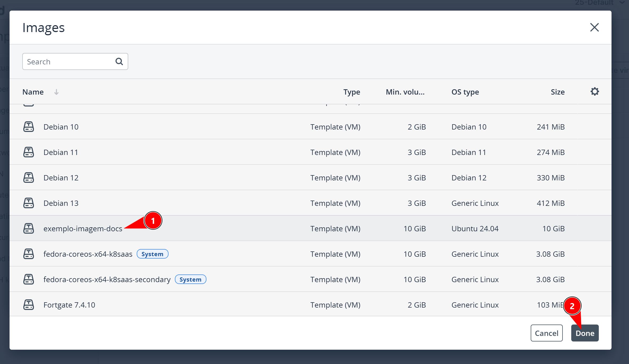
Task: Select the Fortgate 7.4.10 image name
Action: coord(69,305)
